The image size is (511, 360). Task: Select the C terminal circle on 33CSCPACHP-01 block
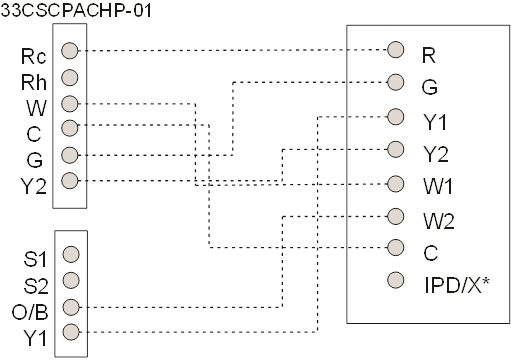(x=70, y=128)
